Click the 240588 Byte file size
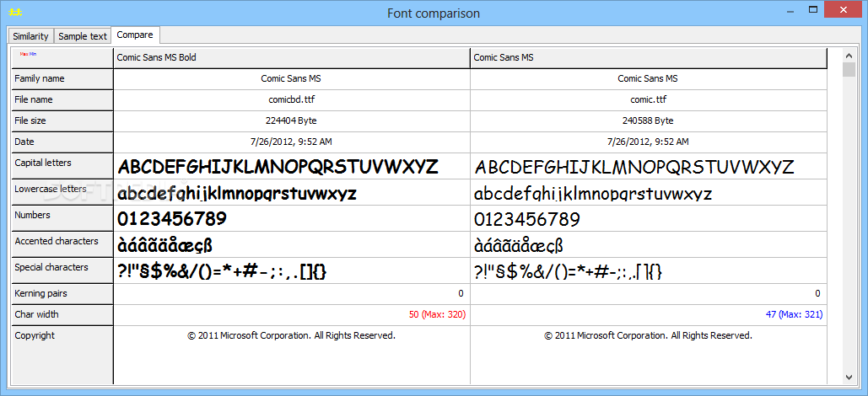Image resolution: width=868 pixels, height=396 pixels. (648, 121)
